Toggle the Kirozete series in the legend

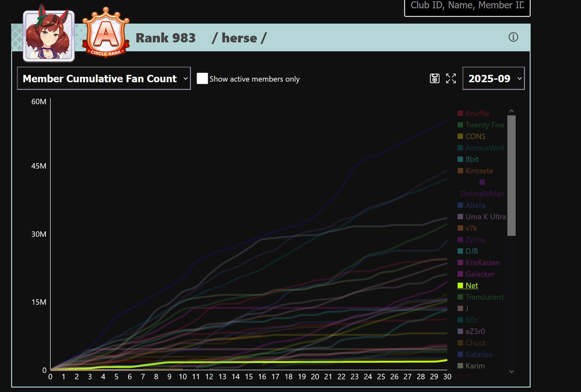tap(476, 171)
